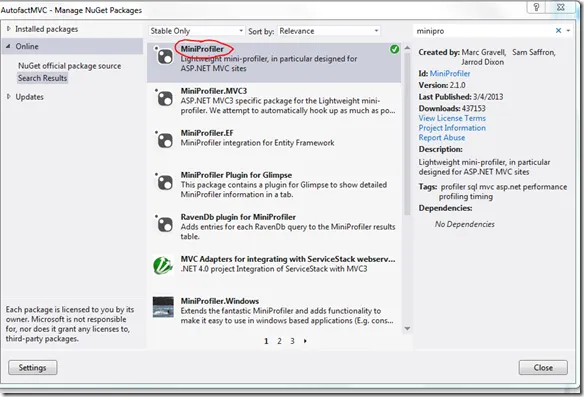Viewport: 584px width, 397px height.
Task: Open the Stable Only dropdown
Action: 197,31
